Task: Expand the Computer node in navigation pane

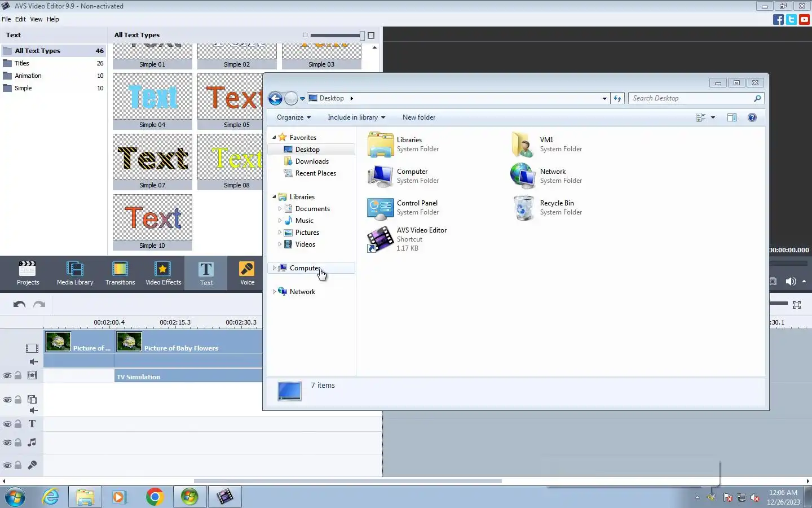Action: pyautogui.click(x=274, y=268)
